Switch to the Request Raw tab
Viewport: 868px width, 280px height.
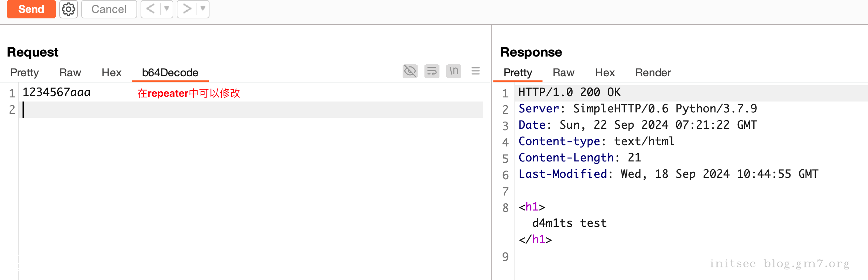tap(70, 73)
